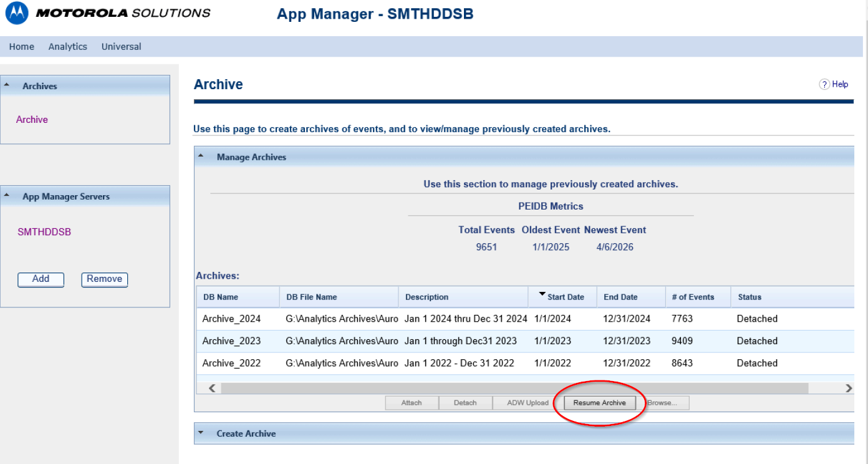
Task: Open the Home menu
Action: point(22,47)
